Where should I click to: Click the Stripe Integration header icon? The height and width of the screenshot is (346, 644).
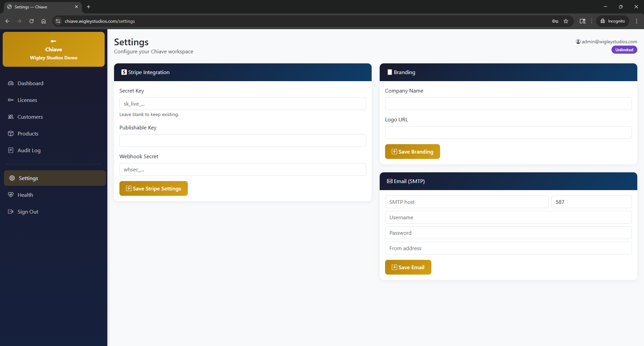pos(124,72)
